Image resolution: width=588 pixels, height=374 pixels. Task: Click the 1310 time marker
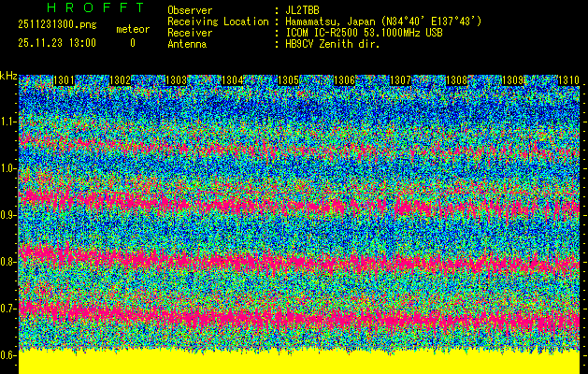coord(568,80)
